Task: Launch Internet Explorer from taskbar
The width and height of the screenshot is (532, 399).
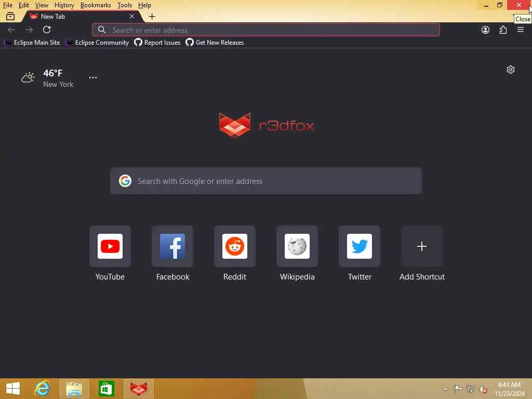Action: pos(43,389)
